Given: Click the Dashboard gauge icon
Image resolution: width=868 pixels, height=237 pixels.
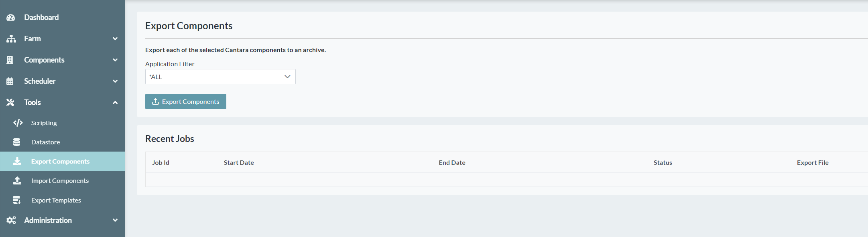Looking at the screenshot, I should pos(11,18).
